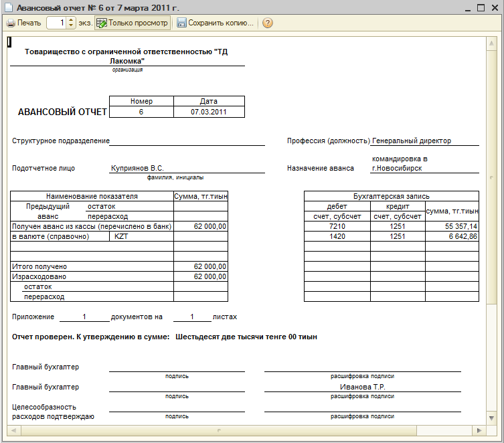Click the Куприянов В.С. name cell
This screenshot has height=443, width=504.
137,169
